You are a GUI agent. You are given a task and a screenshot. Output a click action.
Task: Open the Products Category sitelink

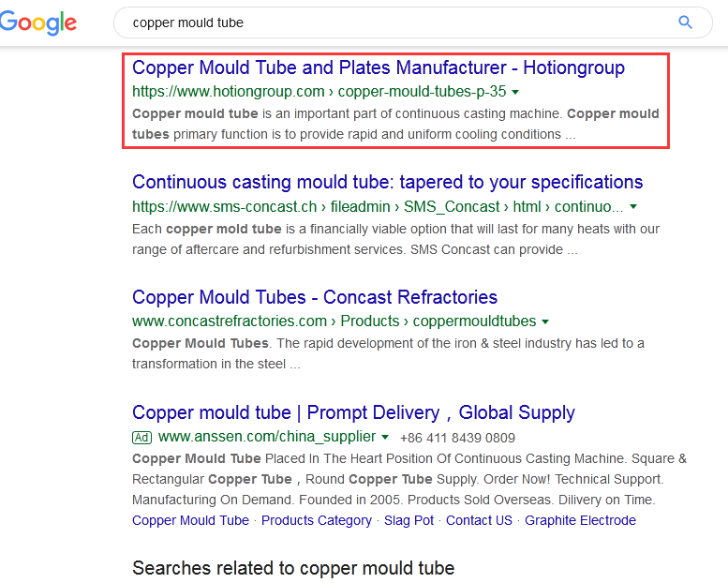point(316,520)
